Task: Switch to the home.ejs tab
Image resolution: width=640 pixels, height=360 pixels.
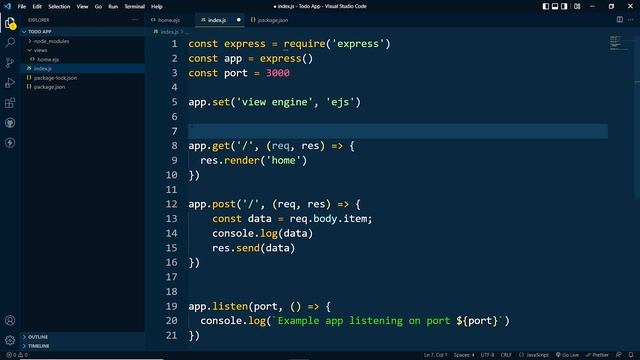Action: click(x=169, y=20)
